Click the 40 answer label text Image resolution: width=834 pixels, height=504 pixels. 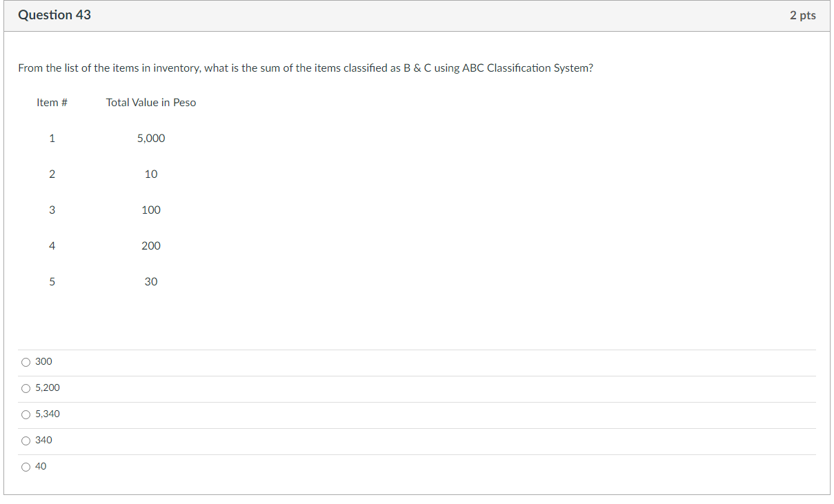(x=40, y=466)
